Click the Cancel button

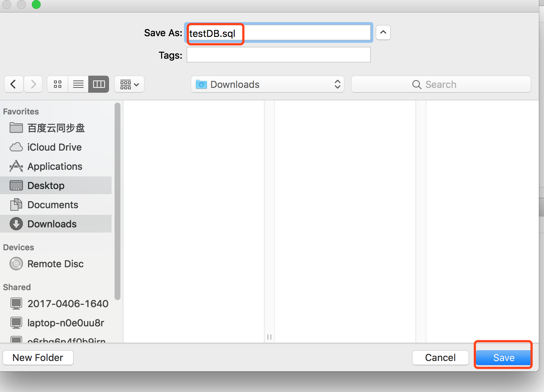pyautogui.click(x=440, y=358)
